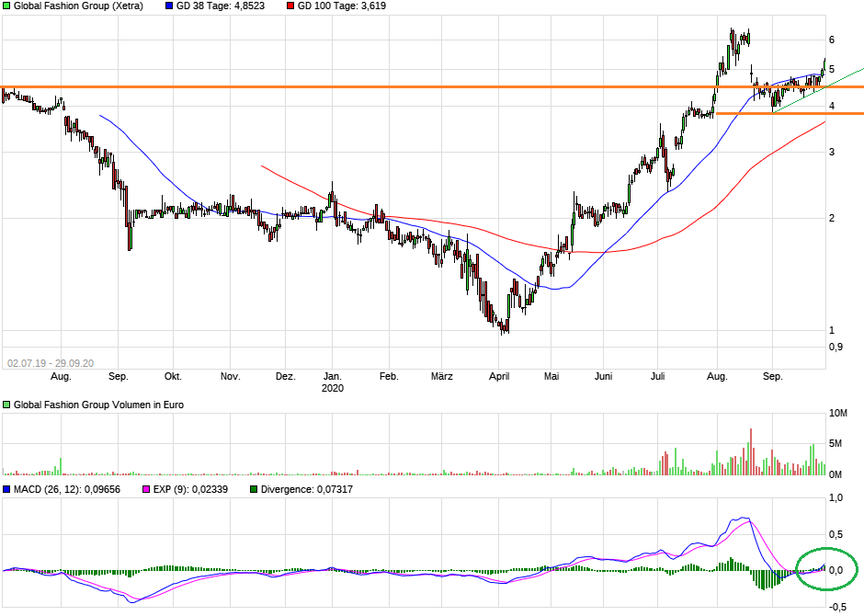Click the red GD 100 Tage legend square

pyautogui.click(x=290, y=6)
